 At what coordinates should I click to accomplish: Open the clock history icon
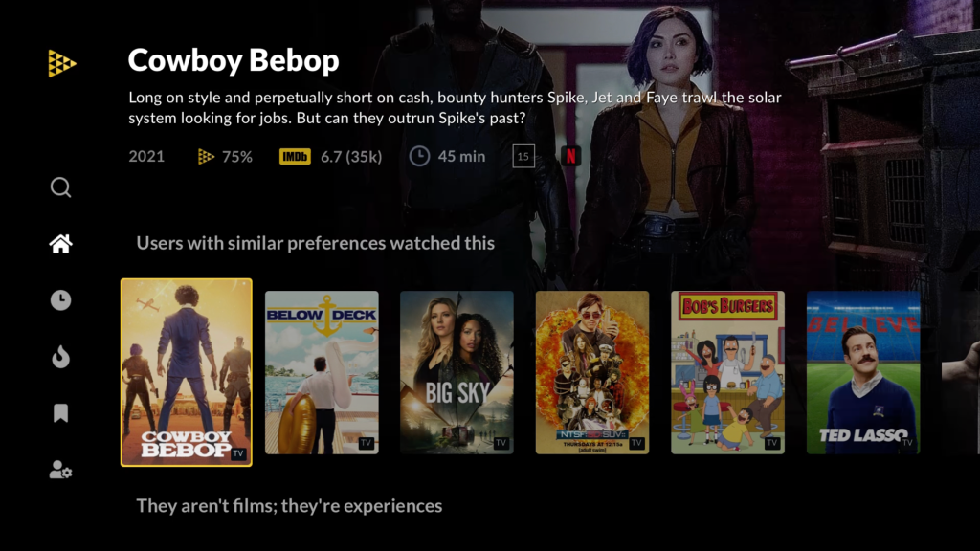pos(60,300)
